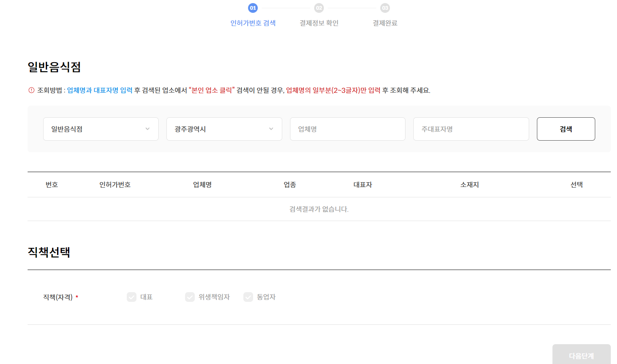Screen dimensions: 617x364
Task: Click the 번호 column header
Action: click(x=52, y=185)
